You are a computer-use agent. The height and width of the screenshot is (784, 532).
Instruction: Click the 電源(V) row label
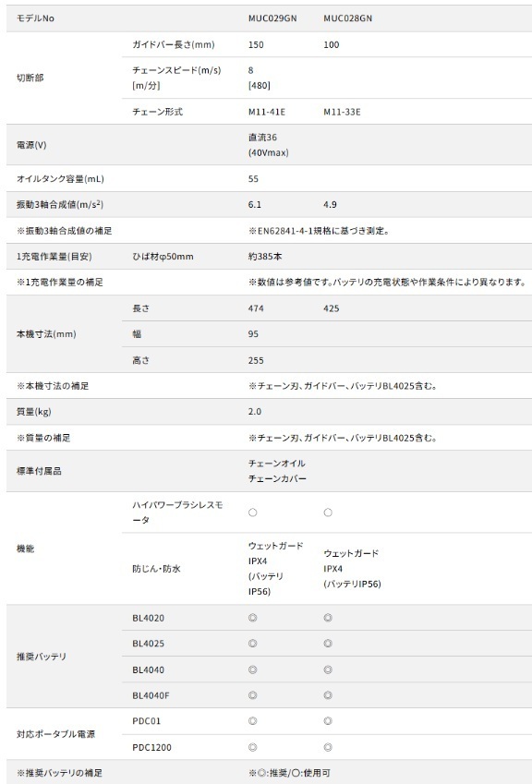coord(31,145)
